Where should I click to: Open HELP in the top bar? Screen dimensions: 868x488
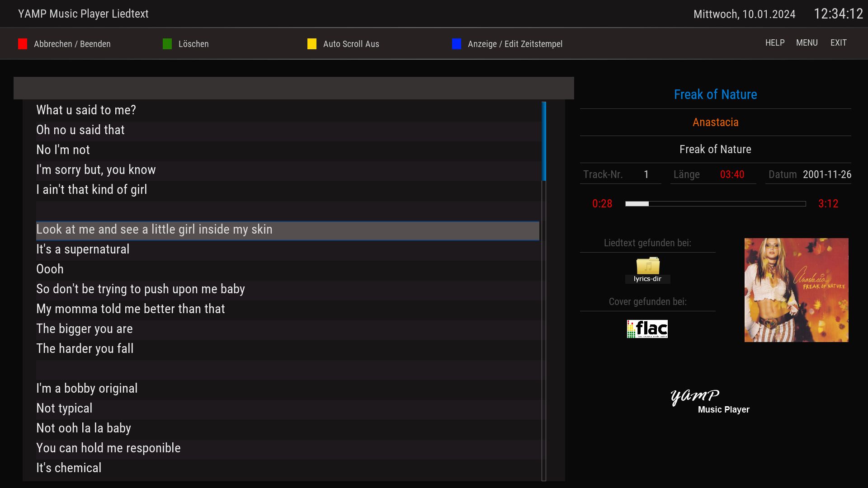tap(774, 43)
